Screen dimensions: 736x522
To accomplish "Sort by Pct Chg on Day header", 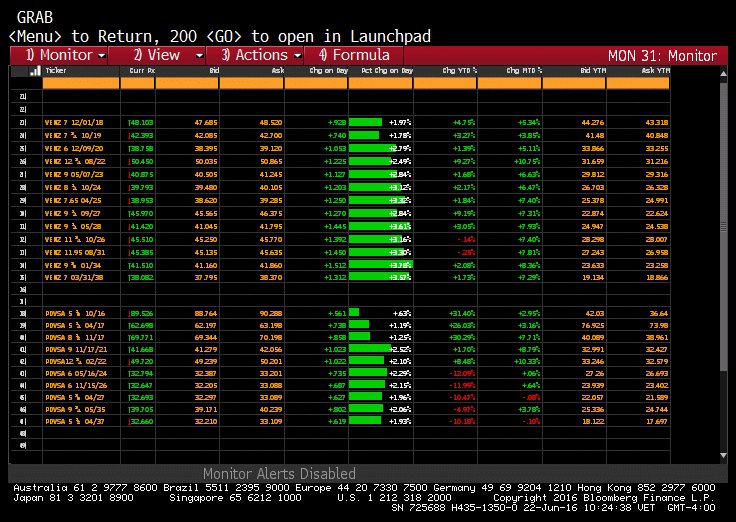I will tap(386, 70).
